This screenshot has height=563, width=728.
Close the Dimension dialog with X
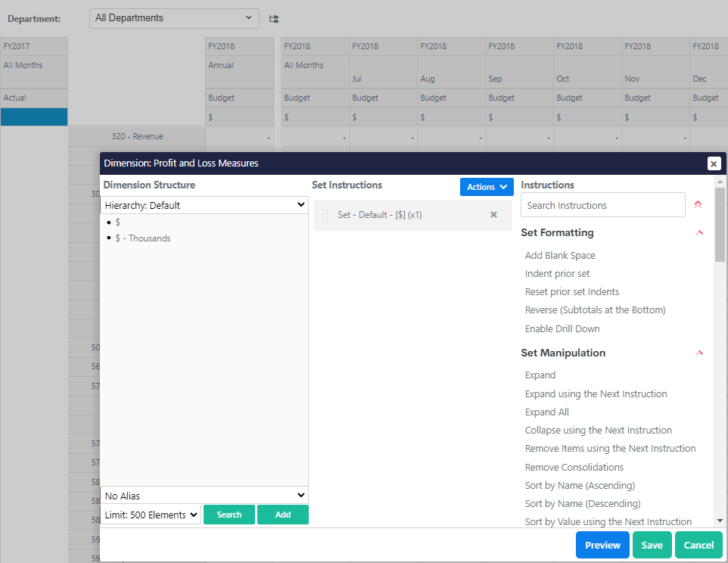[714, 163]
